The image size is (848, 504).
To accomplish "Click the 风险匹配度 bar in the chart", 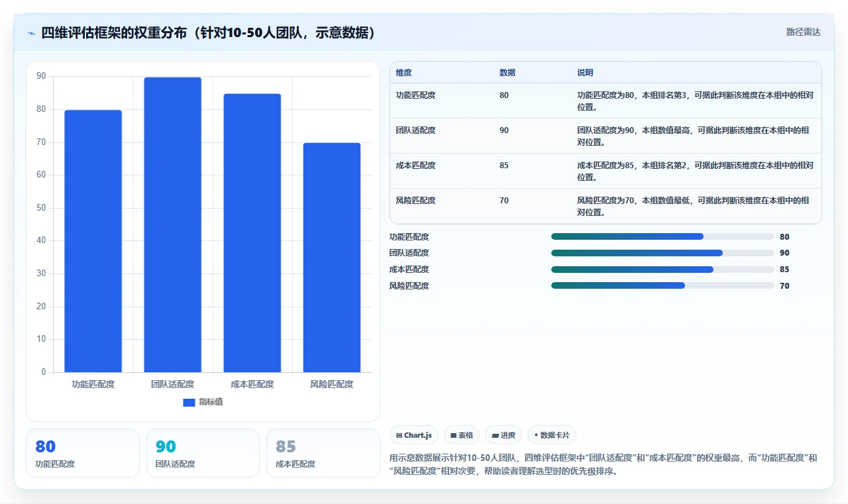I will [x=332, y=258].
